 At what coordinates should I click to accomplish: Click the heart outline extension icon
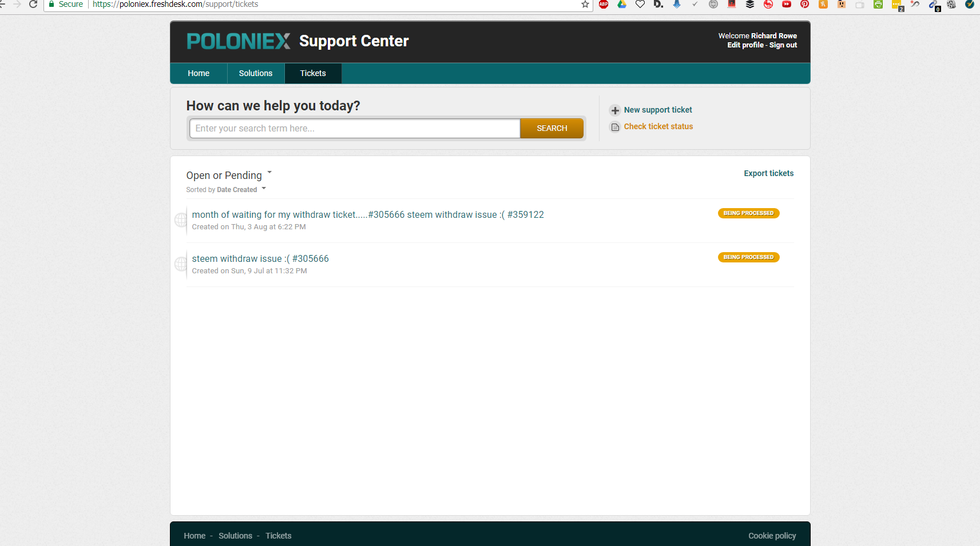[640, 4]
